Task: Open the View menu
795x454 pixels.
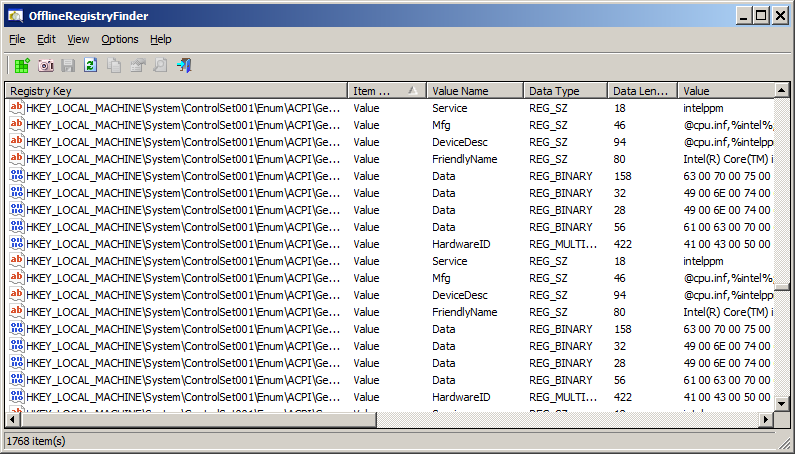Action: (78, 39)
